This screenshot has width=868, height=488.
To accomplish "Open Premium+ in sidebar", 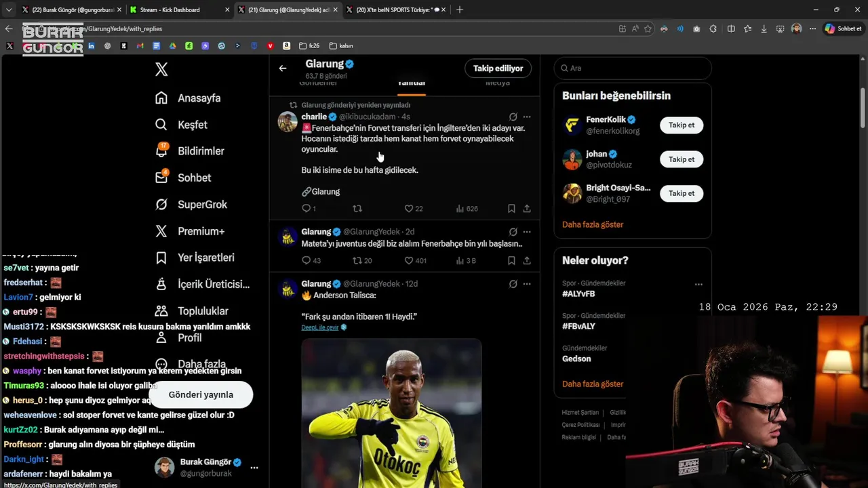I will [189, 231].
